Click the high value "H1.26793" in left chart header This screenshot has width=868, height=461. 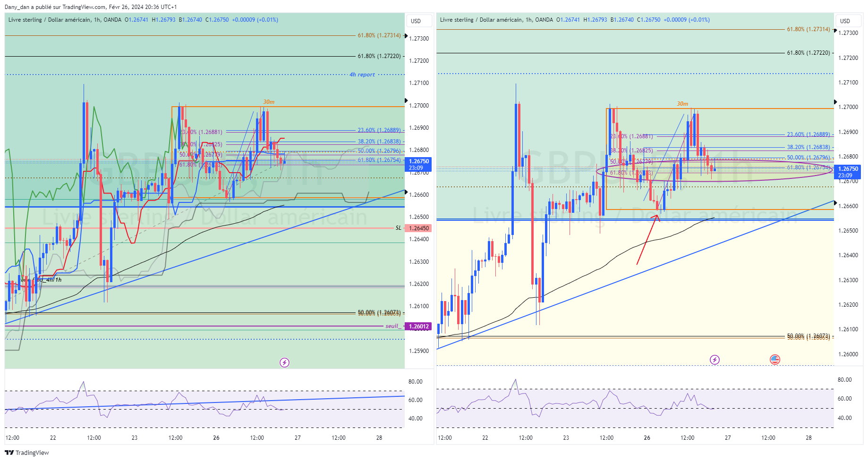163,20
